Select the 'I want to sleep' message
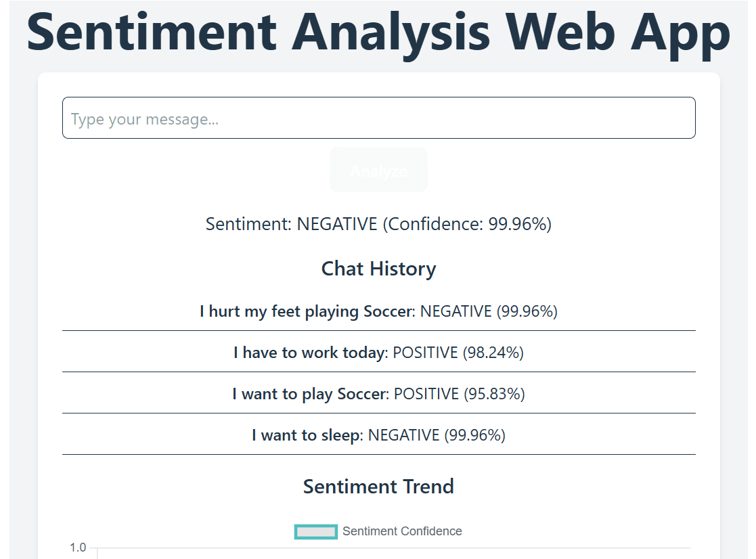 (x=305, y=435)
